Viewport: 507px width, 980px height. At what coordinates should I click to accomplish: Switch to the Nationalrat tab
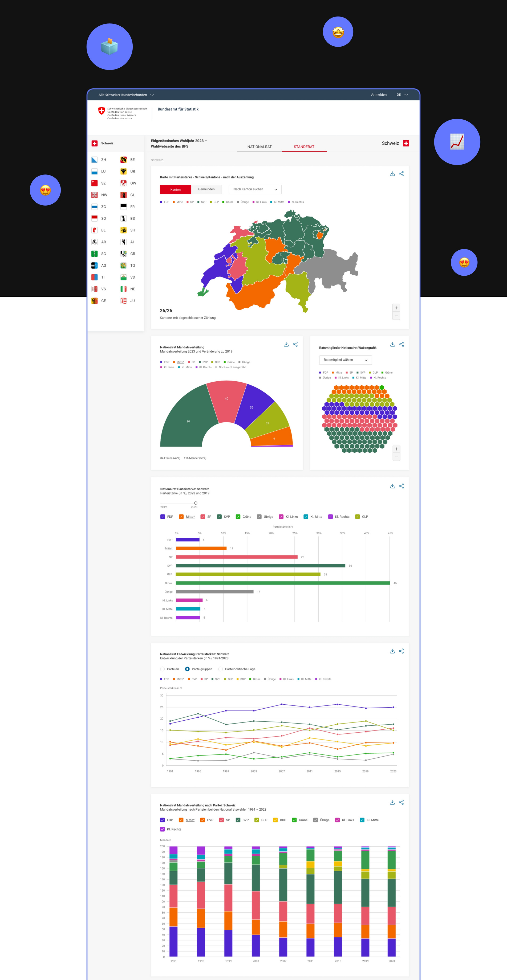click(x=259, y=147)
